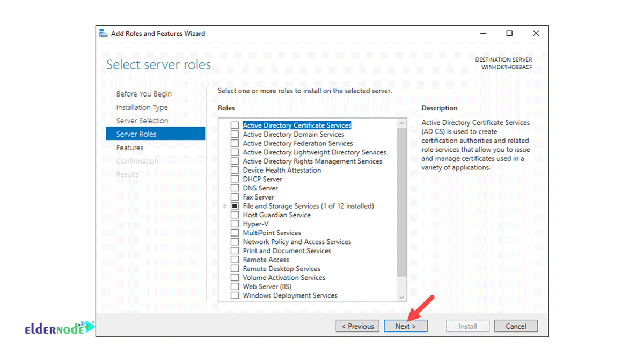644x362 pixels.
Task: Click the roles list scroll-down arrow
Action: pos(401,297)
